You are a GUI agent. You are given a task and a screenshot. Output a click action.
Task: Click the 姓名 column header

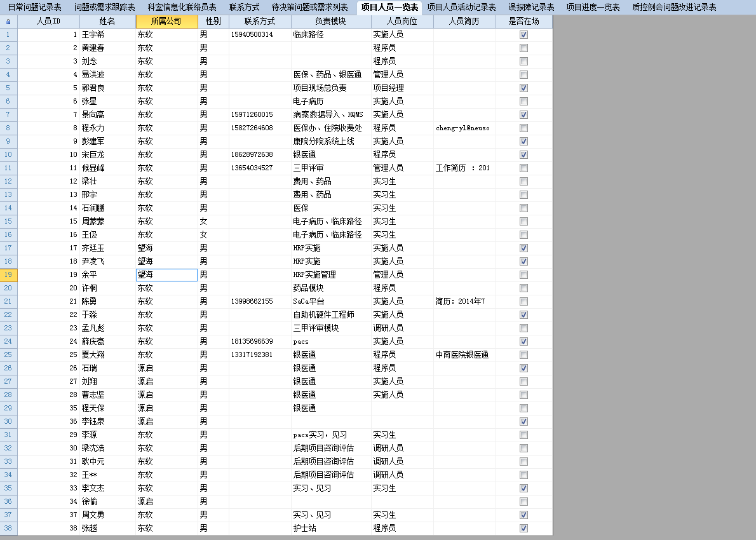point(107,21)
